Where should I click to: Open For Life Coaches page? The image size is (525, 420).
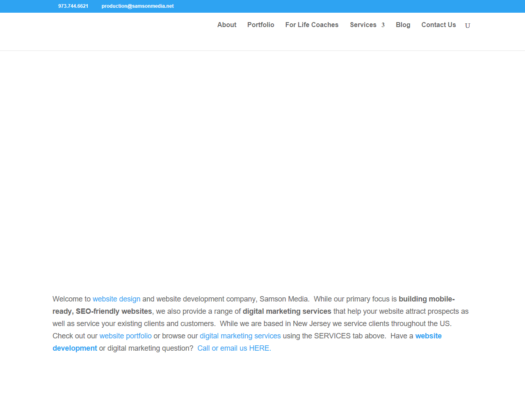tap(312, 25)
